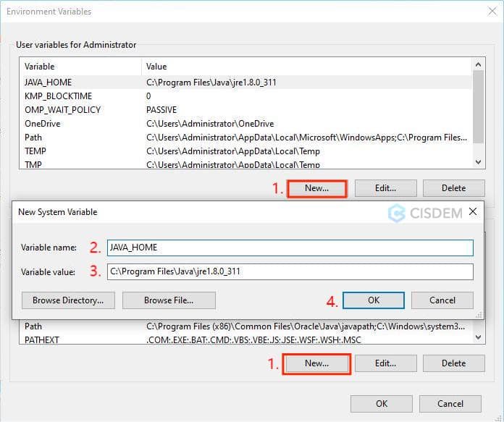Click Delete button under System variables

point(453,363)
